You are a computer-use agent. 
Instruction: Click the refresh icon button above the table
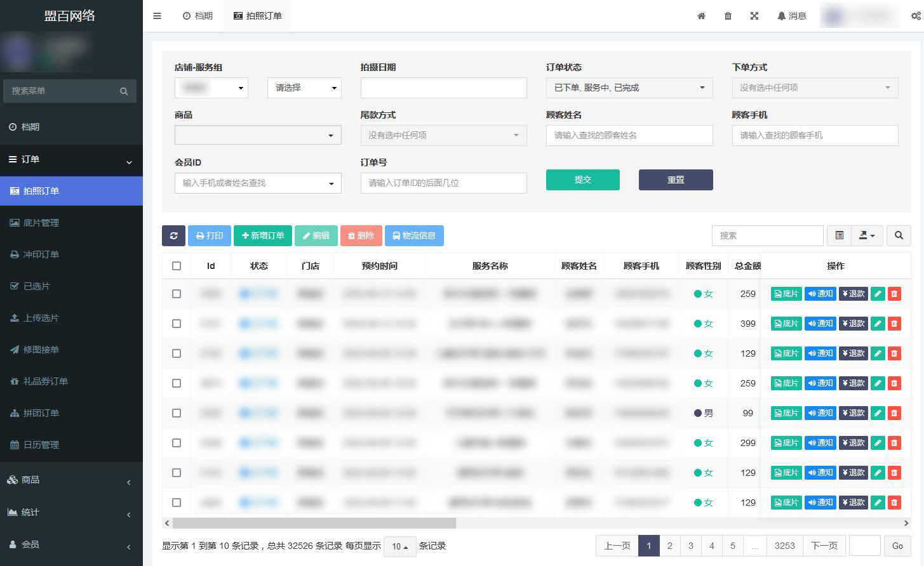coord(173,235)
